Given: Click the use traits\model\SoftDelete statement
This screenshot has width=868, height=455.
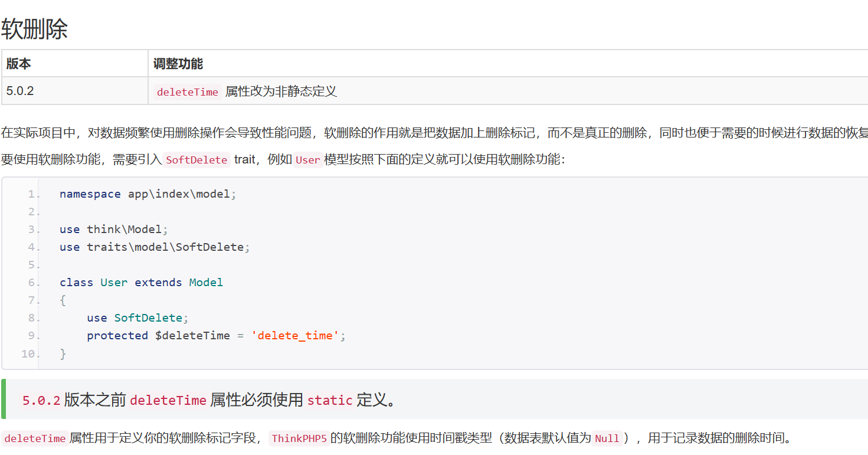Looking at the screenshot, I should (153, 247).
